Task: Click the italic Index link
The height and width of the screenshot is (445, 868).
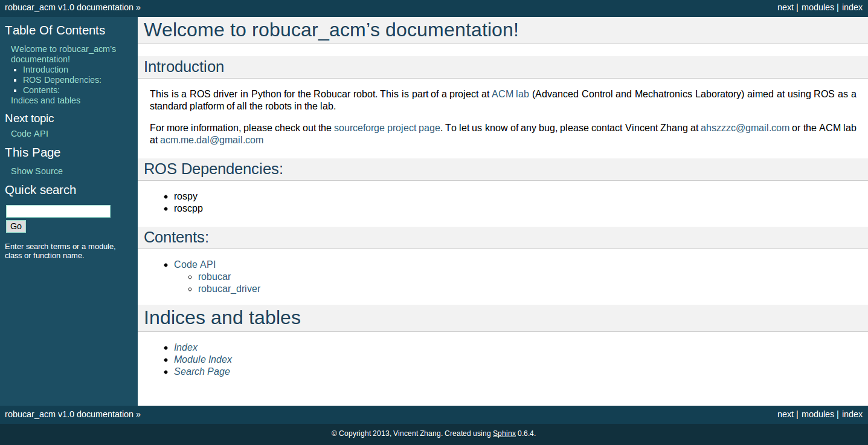Action: (185, 347)
